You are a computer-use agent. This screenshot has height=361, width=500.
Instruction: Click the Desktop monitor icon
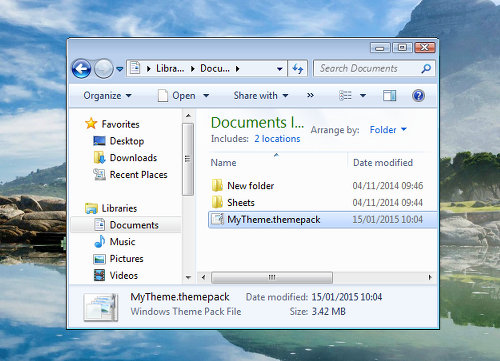[99, 141]
